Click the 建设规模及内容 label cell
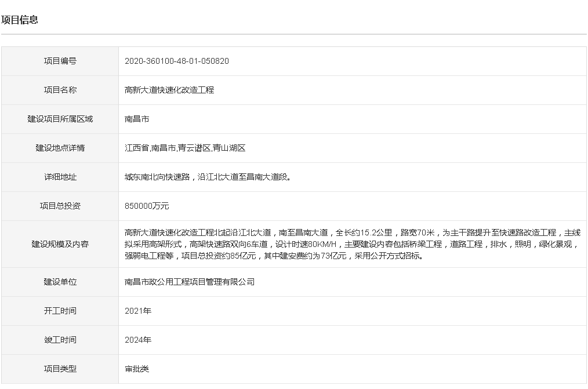588x389 pixels. (x=60, y=244)
